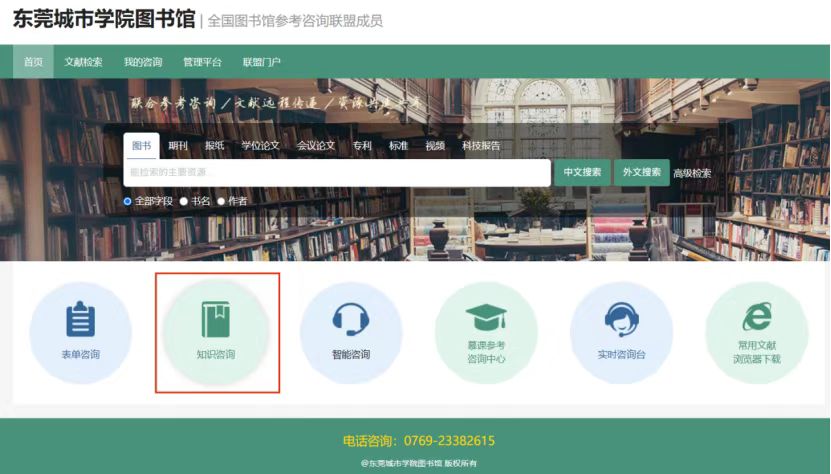Open 管理平台 in navigation bar

(x=202, y=62)
